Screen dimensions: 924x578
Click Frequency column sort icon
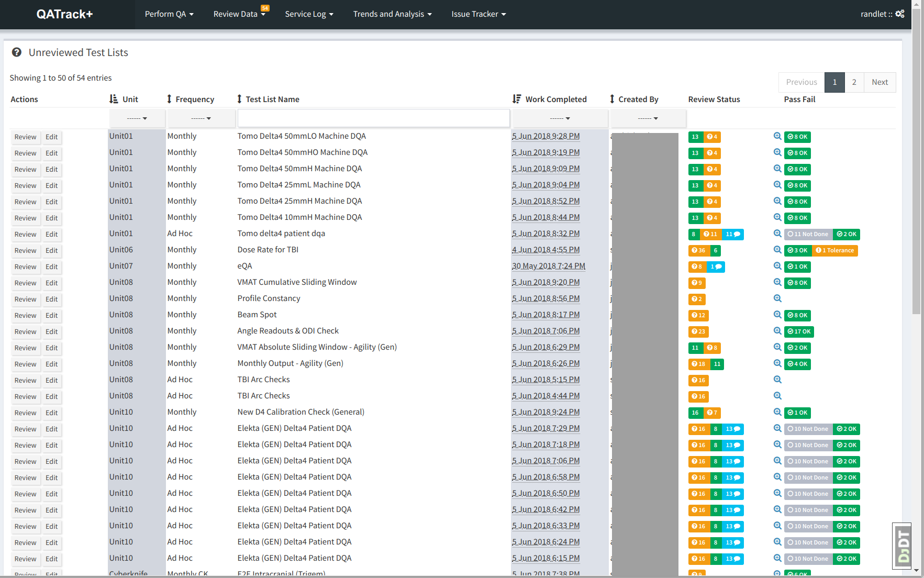169,99
